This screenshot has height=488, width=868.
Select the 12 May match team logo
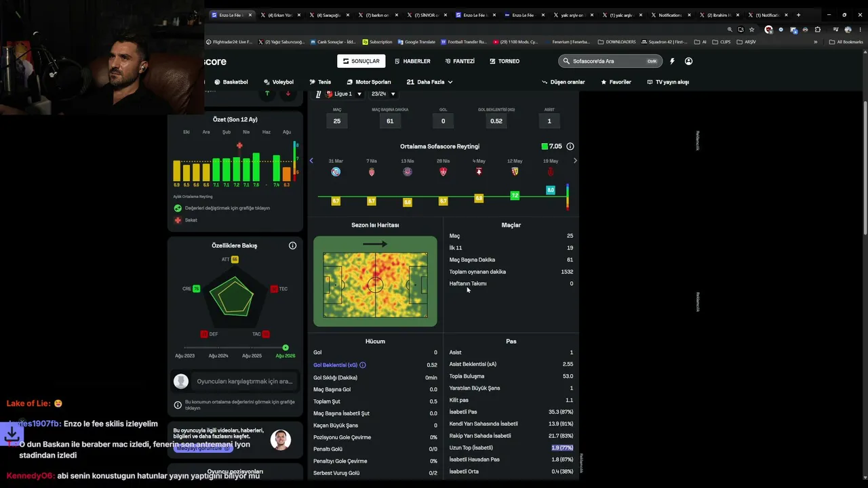[515, 172]
